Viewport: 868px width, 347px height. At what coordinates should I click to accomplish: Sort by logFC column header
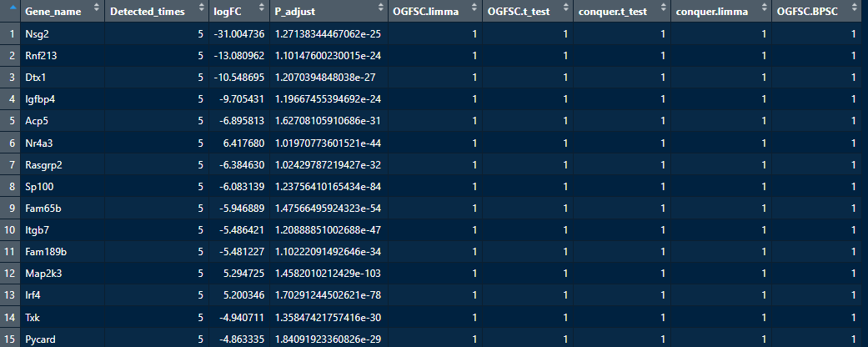coord(238,11)
